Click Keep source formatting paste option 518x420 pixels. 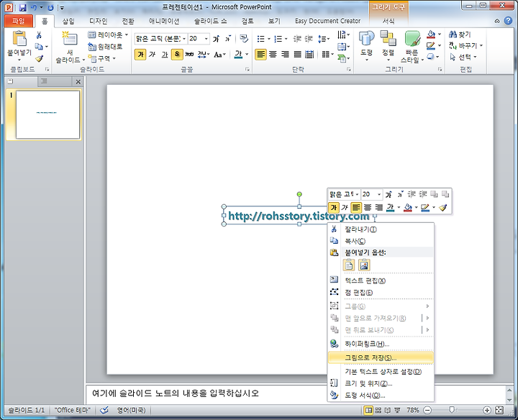[349, 265]
